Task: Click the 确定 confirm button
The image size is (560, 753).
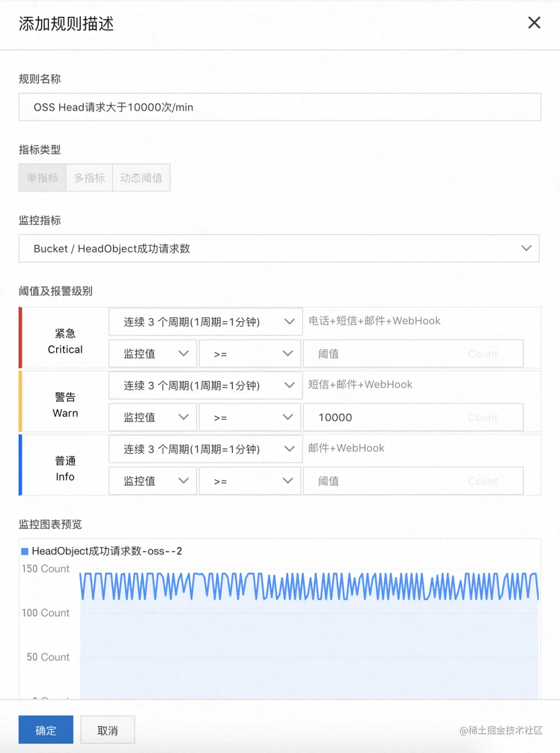Action: (46, 730)
